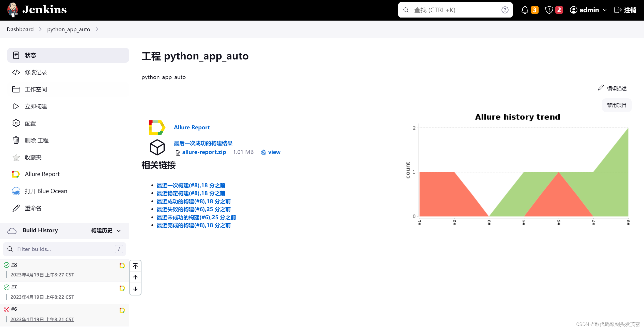
Task: Click the build artifact box icon
Action: click(157, 147)
